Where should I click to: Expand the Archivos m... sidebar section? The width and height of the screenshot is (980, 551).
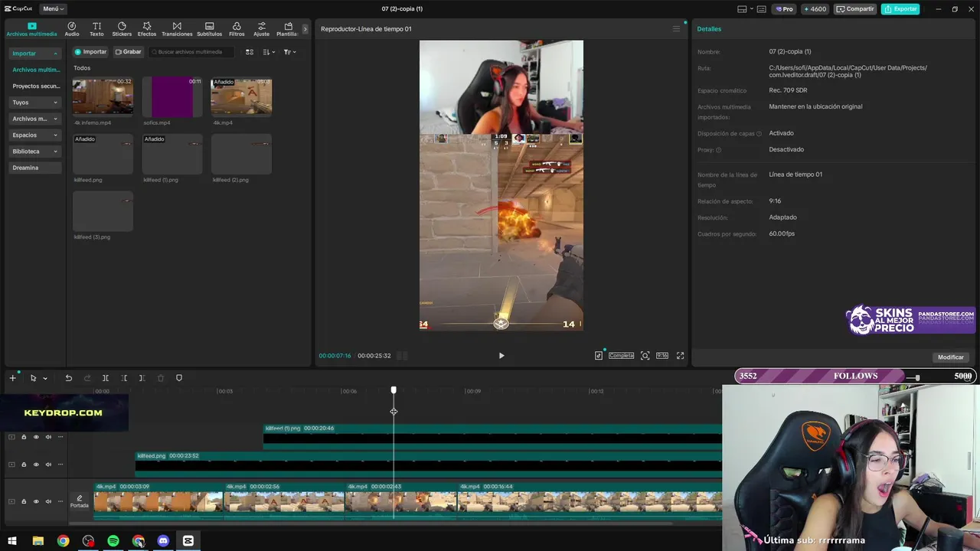point(35,119)
